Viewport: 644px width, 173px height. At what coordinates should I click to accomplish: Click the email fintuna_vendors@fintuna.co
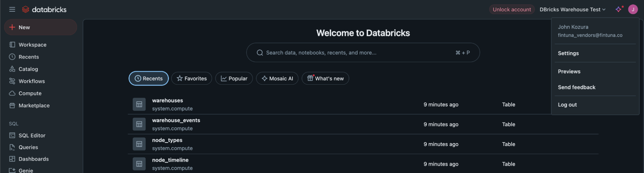(x=590, y=35)
